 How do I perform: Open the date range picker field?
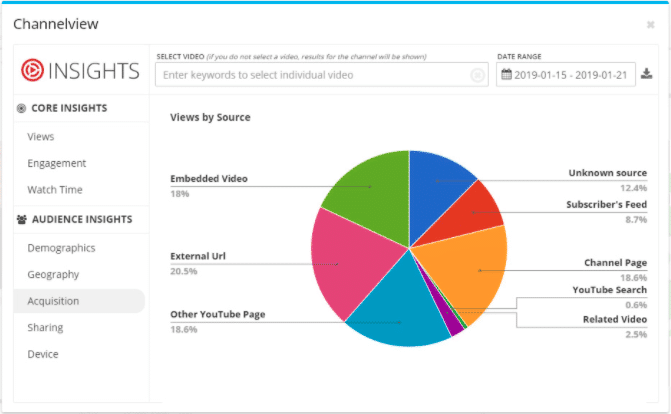click(566, 75)
